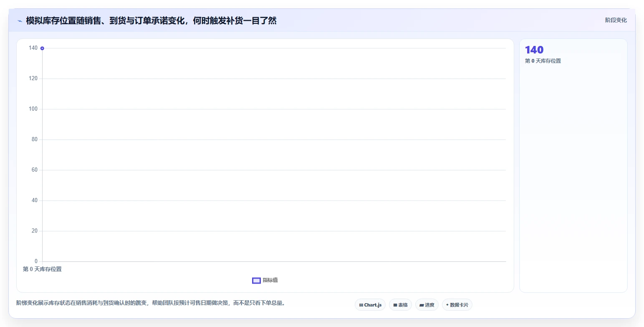The height and width of the screenshot is (327, 644).
Task: Click the y-axis tick label 40
Action: click(35, 200)
